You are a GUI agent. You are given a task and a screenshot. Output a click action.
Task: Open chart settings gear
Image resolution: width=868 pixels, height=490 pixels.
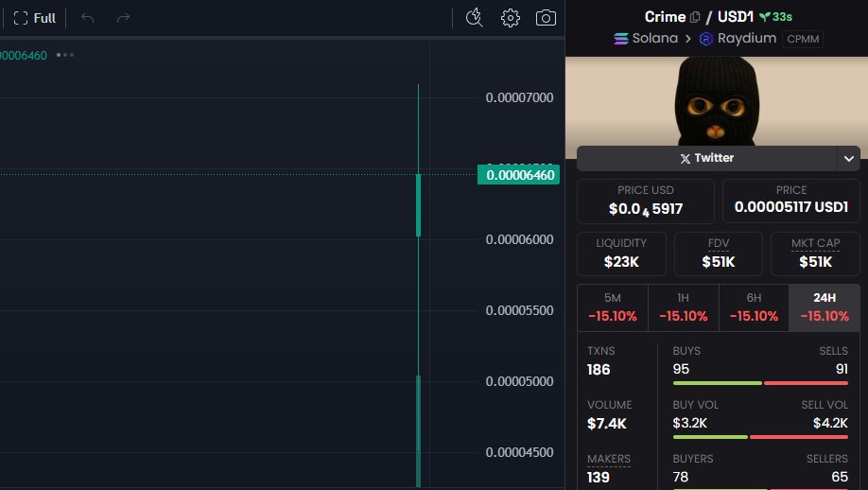tap(511, 18)
